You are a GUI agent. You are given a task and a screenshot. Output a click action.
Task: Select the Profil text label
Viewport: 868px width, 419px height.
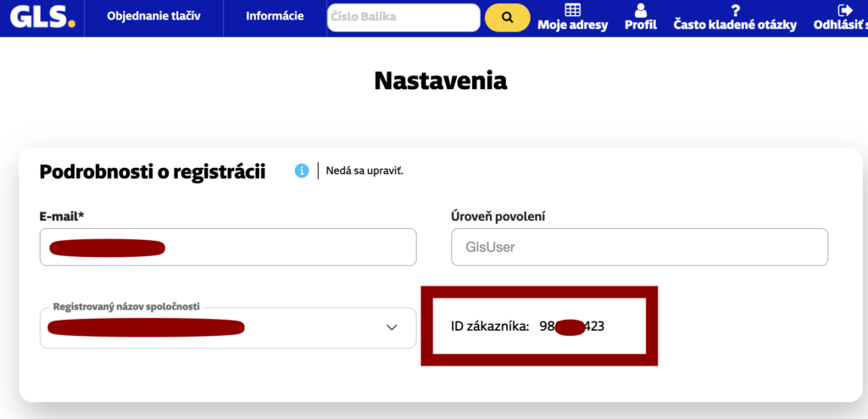(x=641, y=25)
